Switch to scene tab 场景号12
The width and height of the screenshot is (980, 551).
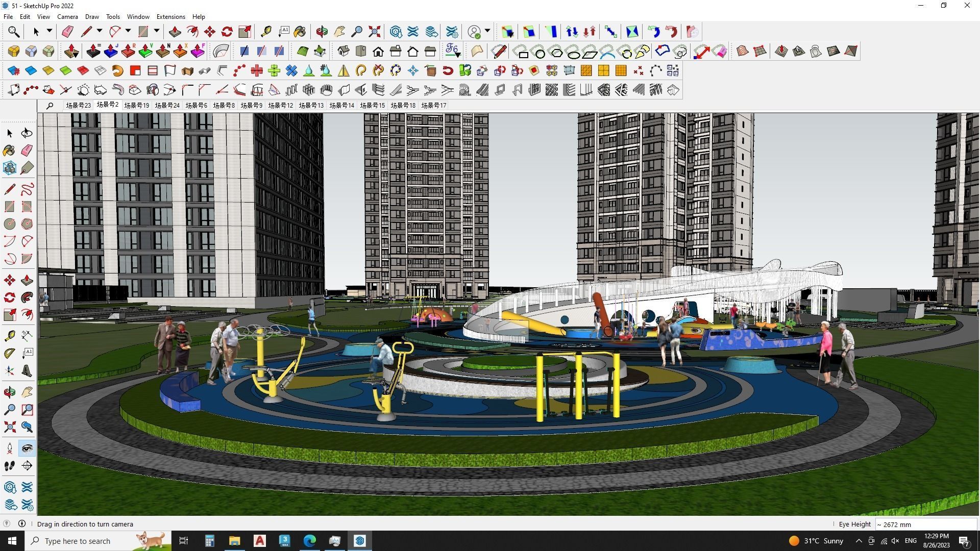pos(281,106)
